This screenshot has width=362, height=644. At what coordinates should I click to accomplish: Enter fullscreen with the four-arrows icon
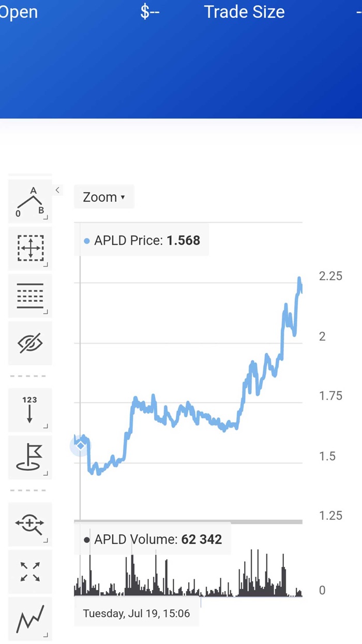[x=30, y=571]
